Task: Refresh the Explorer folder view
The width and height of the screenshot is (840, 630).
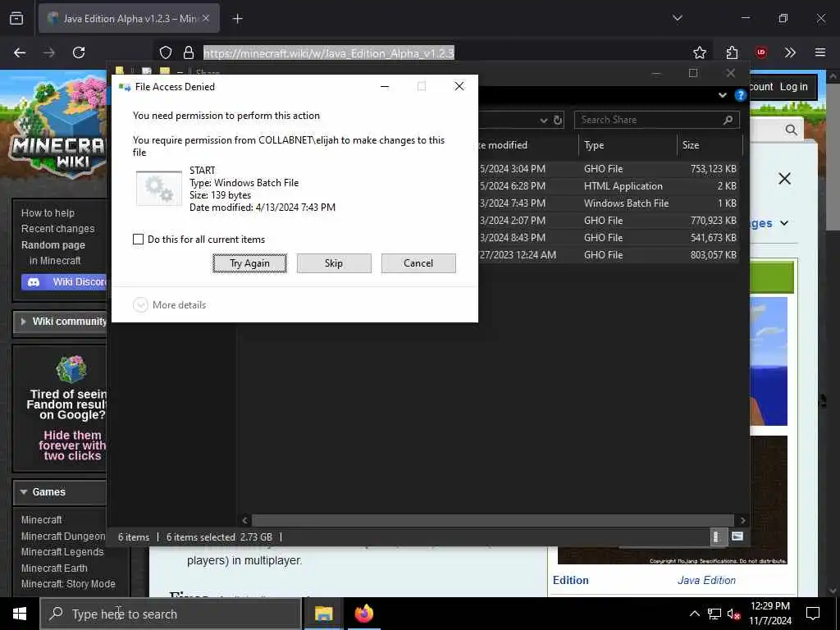Action: 558,120
